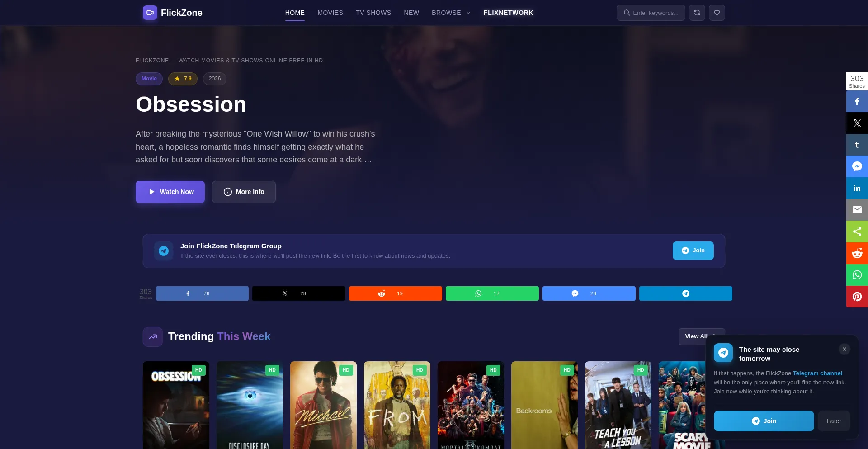This screenshot has width=868, height=449.
Task: Open the green ShareThis icon in side bar
Action: click(857, 232)
